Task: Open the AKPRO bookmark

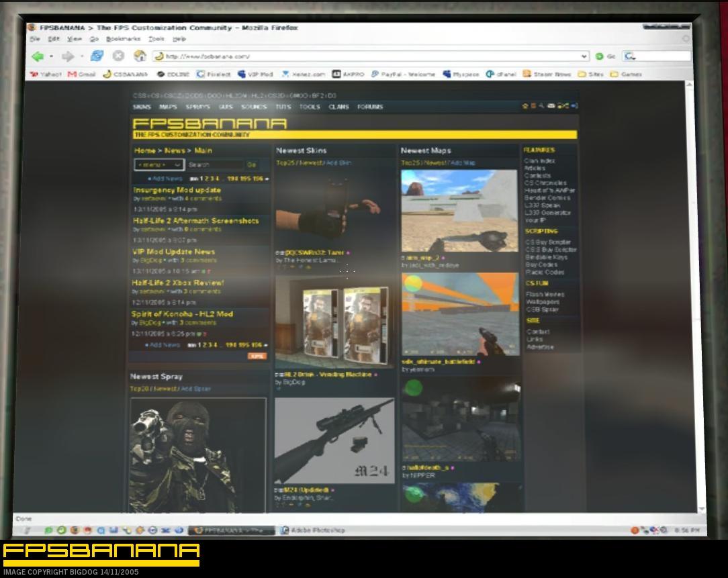Action: pos(348,74)
